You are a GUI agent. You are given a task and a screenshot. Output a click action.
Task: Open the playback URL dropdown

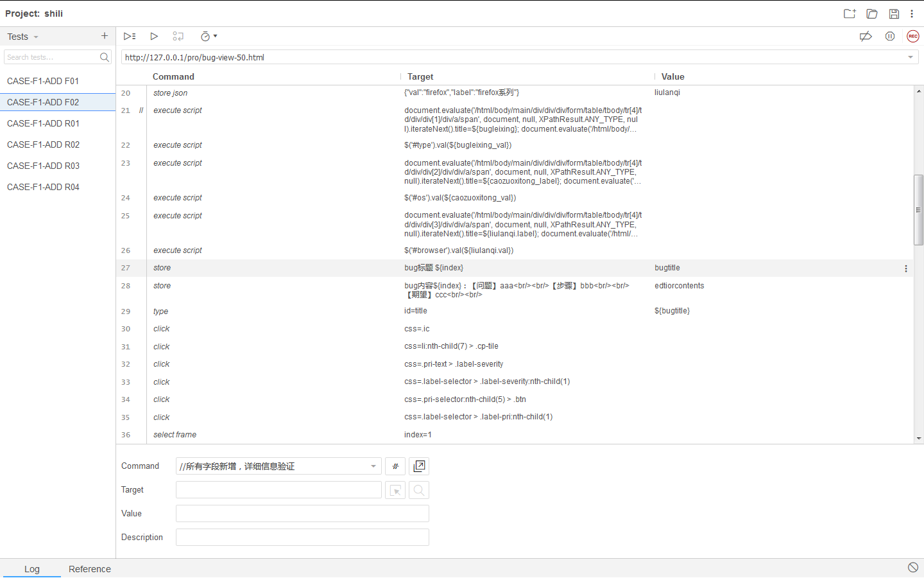[x=911, y=57]
